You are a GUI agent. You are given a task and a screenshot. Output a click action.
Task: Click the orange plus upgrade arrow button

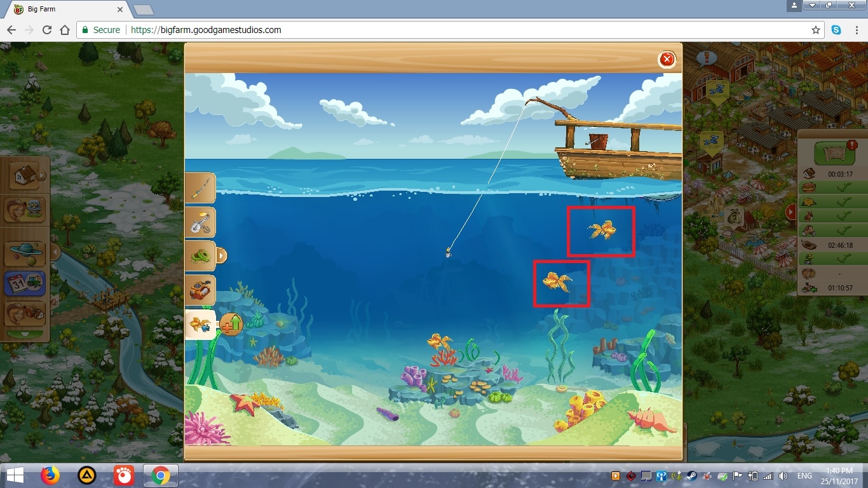coord(231,325)
